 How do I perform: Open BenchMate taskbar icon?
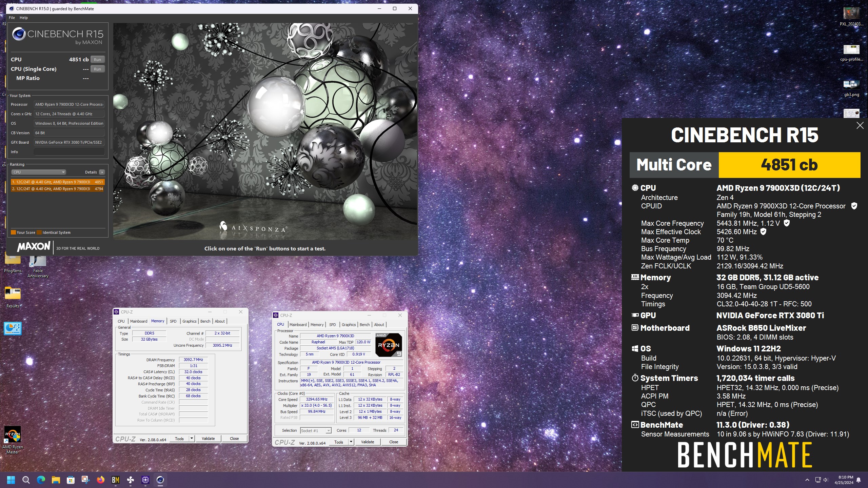coord(116,480)
